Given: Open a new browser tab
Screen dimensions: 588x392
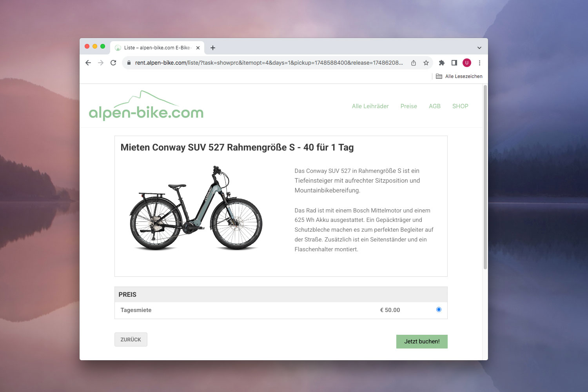Looking at the screenshot, I should [x=213, y=48].
